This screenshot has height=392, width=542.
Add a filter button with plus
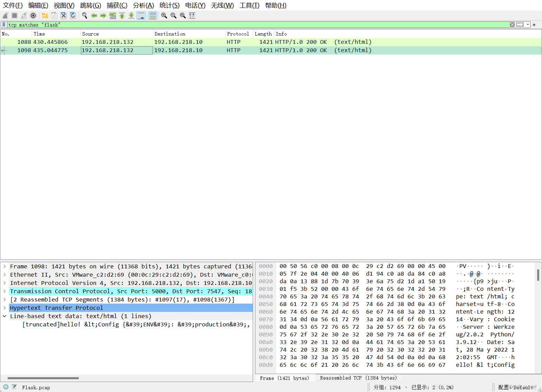point(534,25)
